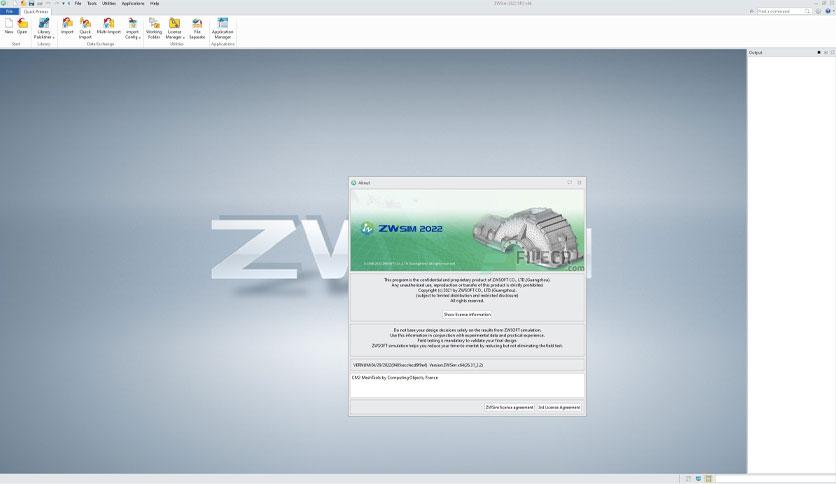Click the blue monitor icon in status bar
Viewport: 836px width, 484px height.
tap(698, 479)
